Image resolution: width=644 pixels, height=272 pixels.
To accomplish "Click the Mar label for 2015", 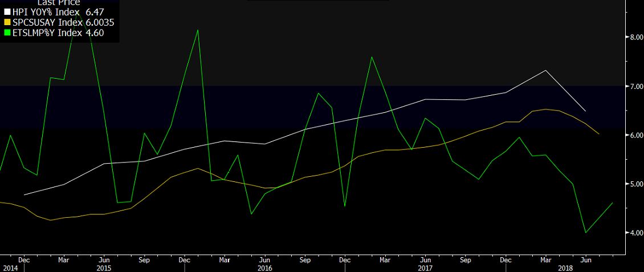I will tap(63, 260).
